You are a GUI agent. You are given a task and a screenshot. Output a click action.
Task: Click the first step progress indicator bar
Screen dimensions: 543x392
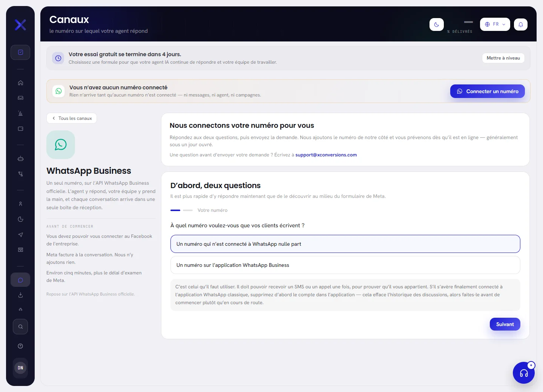(175, 210)
